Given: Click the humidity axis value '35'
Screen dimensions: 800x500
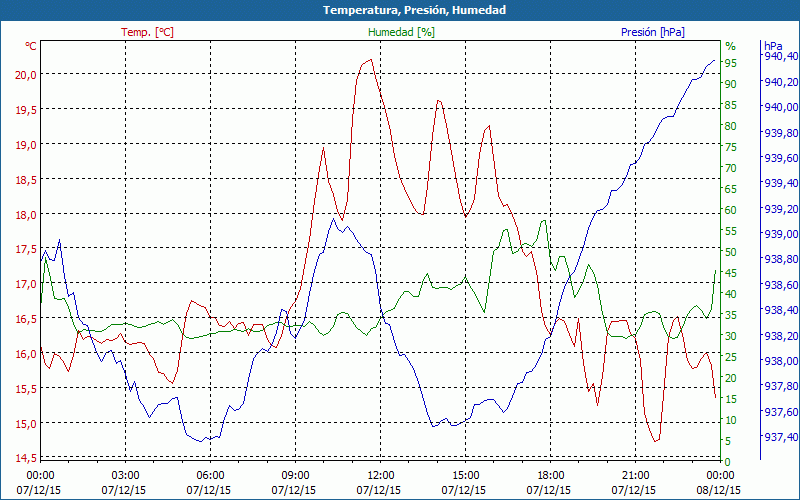Looking at the screenshot, I should coord(731,315).
